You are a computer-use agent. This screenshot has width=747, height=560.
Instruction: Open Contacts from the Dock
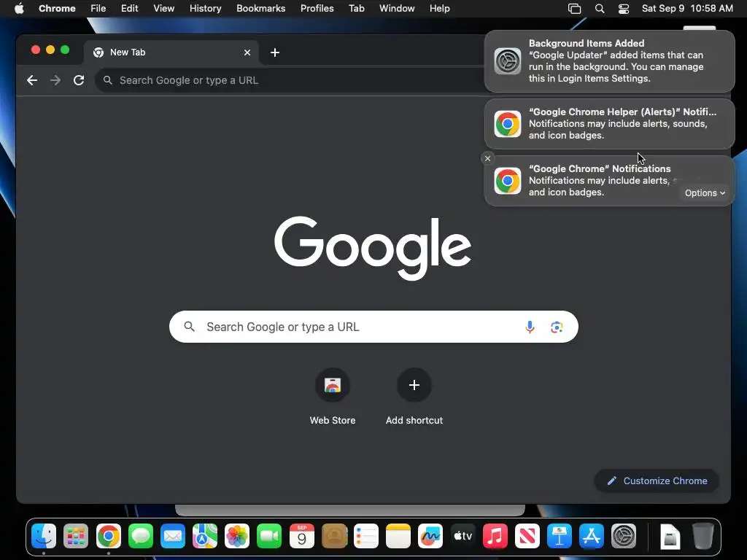pos(334,536)
